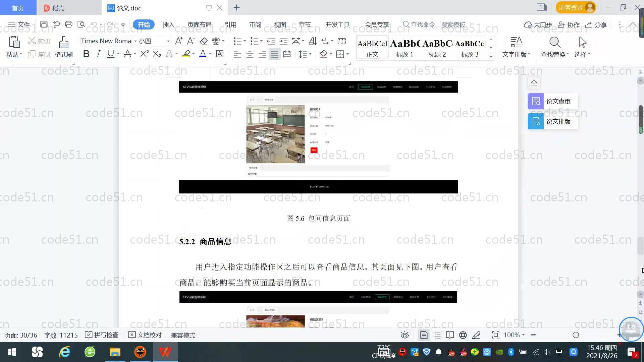Click the font color A swatch
The image size is (644, 362).
click(x=203, y=54)
